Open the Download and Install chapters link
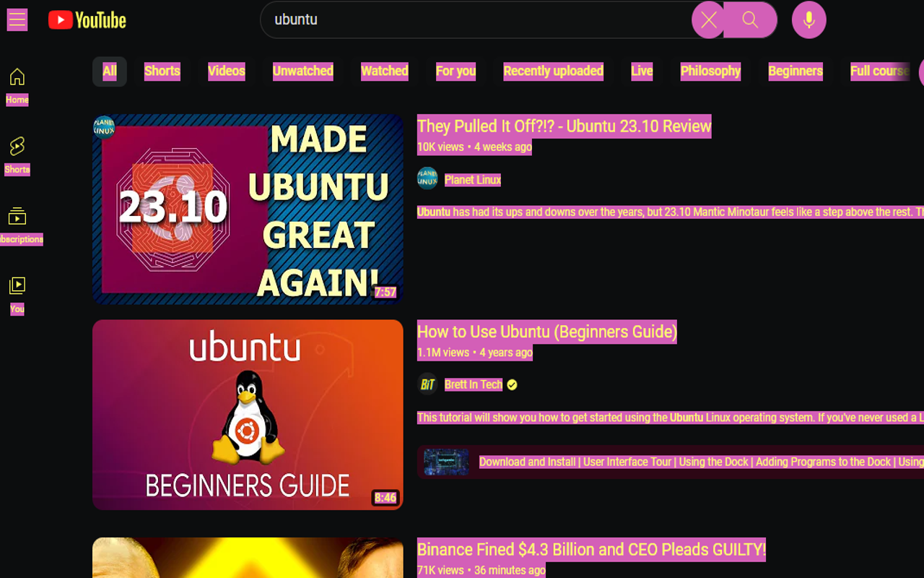This screenshot has width=924, height=578. pos(702,462)
